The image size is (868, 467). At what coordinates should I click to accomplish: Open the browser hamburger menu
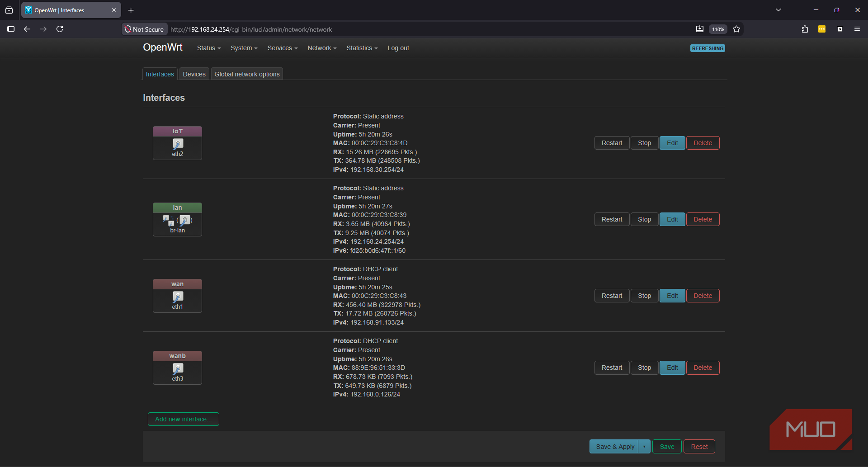[857, 29]
